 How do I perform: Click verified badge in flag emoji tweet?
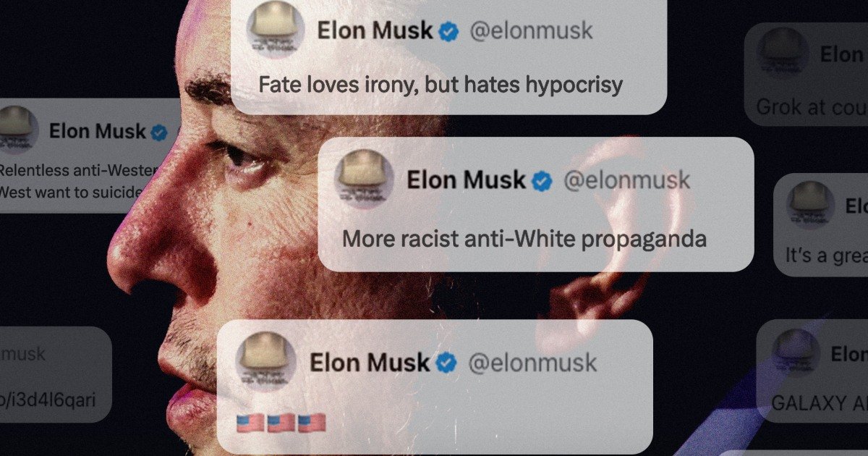[445, 363]
